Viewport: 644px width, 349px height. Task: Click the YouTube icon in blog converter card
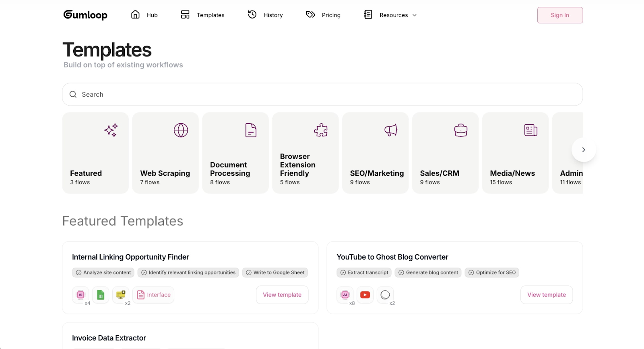point(365,295)
